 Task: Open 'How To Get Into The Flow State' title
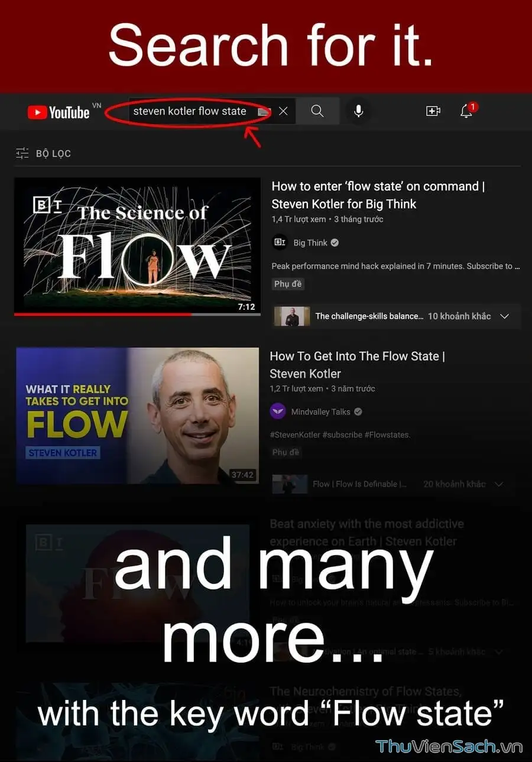coord(357,365)
